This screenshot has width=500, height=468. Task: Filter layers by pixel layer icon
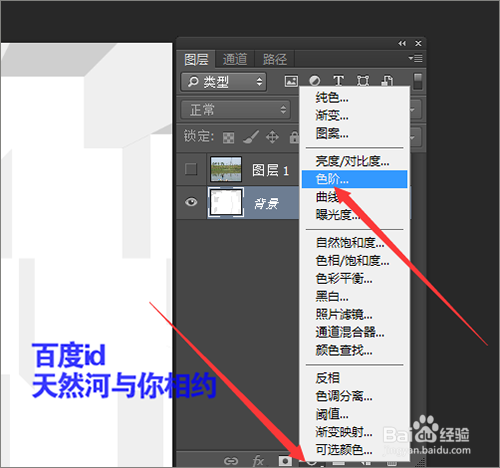(291, 81)
